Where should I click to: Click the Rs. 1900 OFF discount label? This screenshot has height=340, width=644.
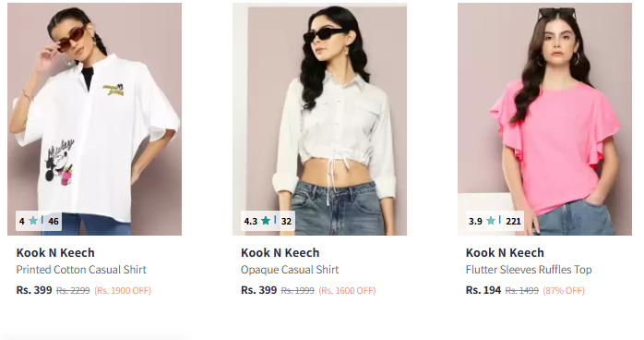click(123, 291)
